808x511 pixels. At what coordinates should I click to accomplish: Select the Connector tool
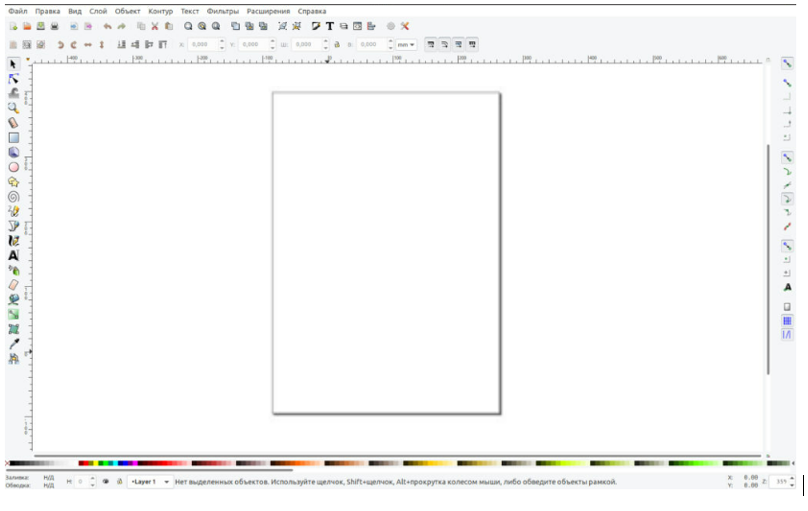pos(13,359)
